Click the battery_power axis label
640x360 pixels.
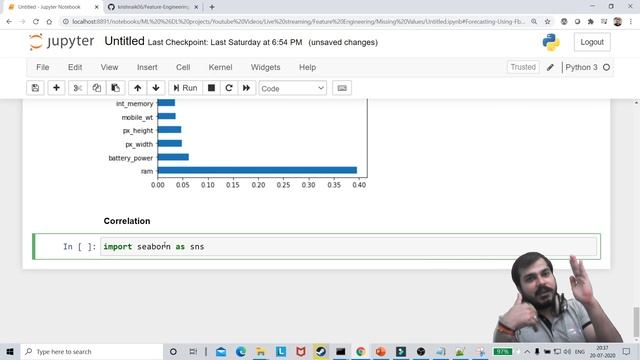point(131,158)
